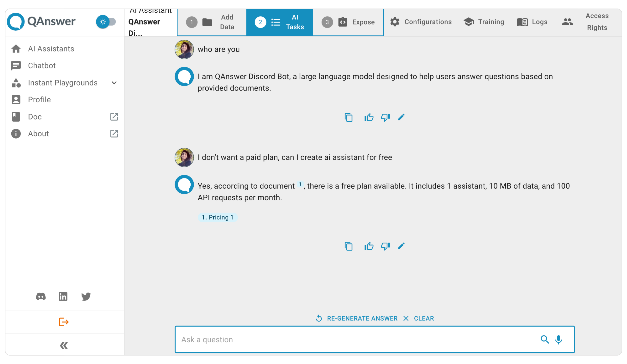This screenshot has height=364, width=627.
Task: Click citation superscript 1 in answer
Action: (300, 184)
